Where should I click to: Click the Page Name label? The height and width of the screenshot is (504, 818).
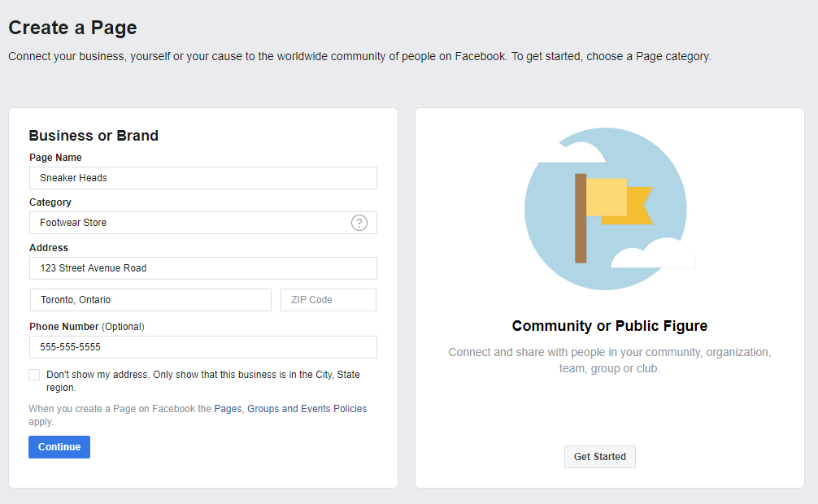55,158
